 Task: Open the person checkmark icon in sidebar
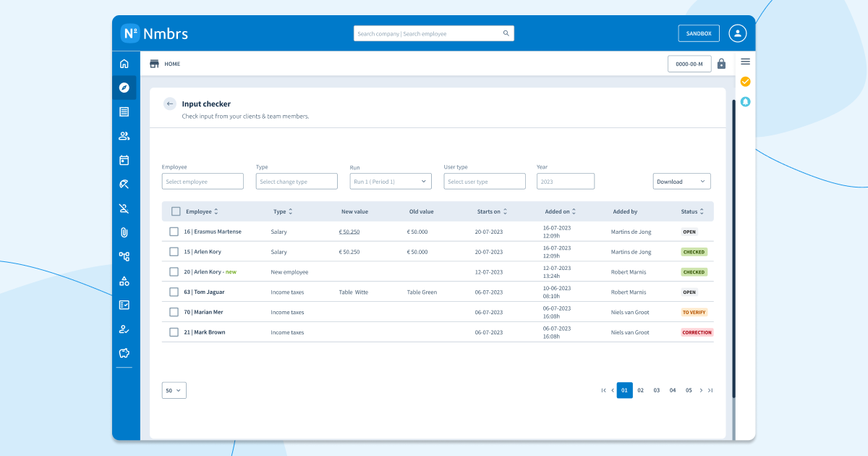point(124,329)
